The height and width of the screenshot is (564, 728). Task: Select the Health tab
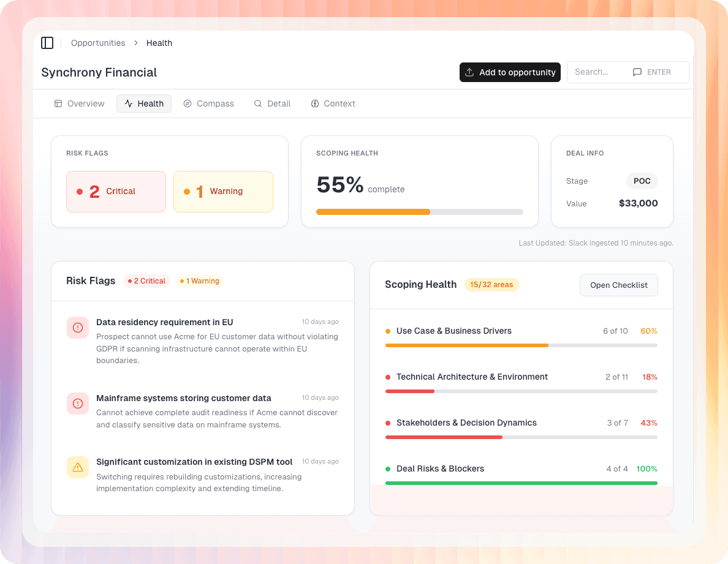(144, 103)
